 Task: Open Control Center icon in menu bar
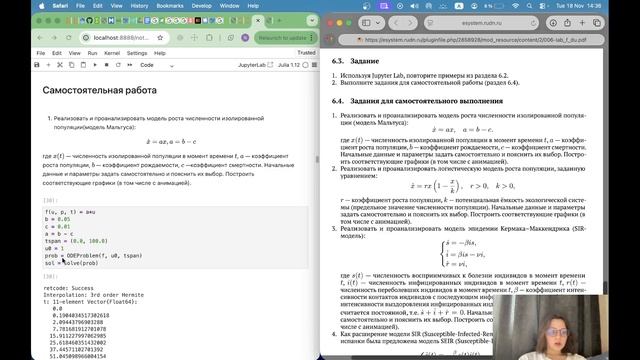[x=542, y=6]
